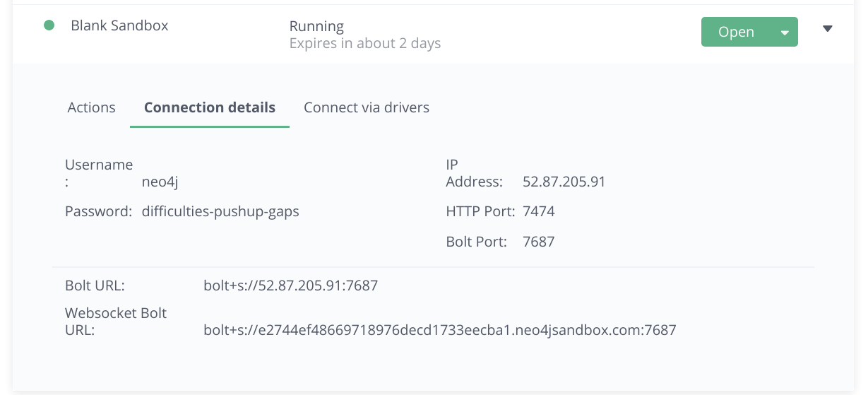This screenshot has width=868, height=395.
Task: Click the Running status text
Action: (x=316, y=26)
